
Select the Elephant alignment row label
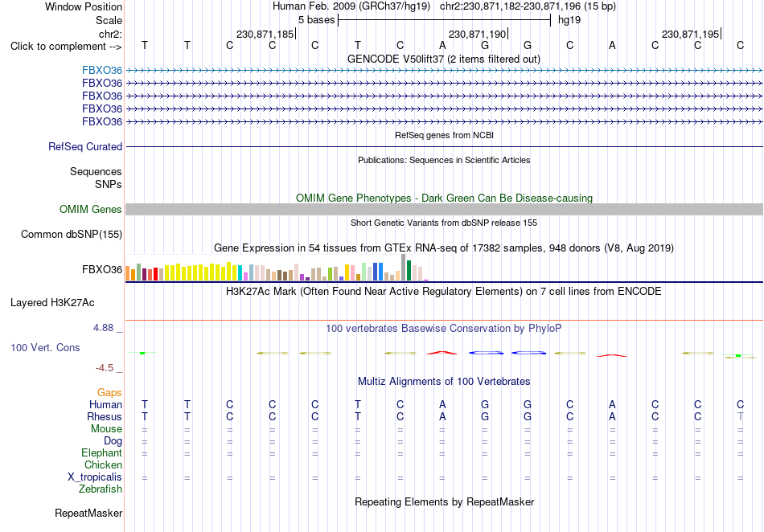pyautogui.click(x=102, y=452)
